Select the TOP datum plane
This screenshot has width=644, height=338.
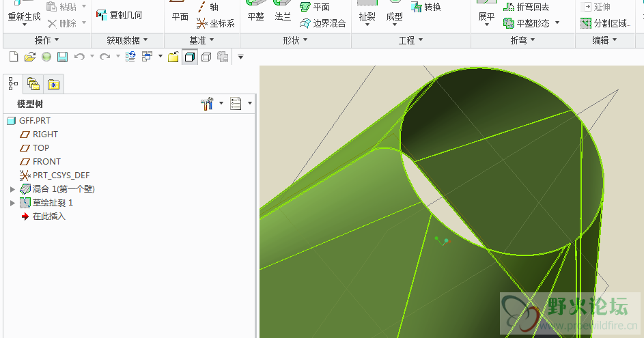point(35,148)
